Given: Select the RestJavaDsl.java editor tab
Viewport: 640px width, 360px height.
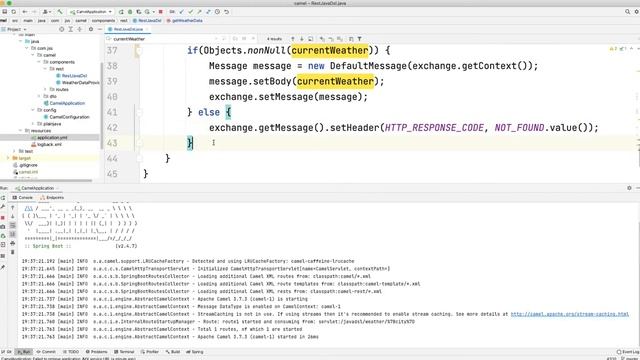Looking at the screenshot, I should 128,29.
